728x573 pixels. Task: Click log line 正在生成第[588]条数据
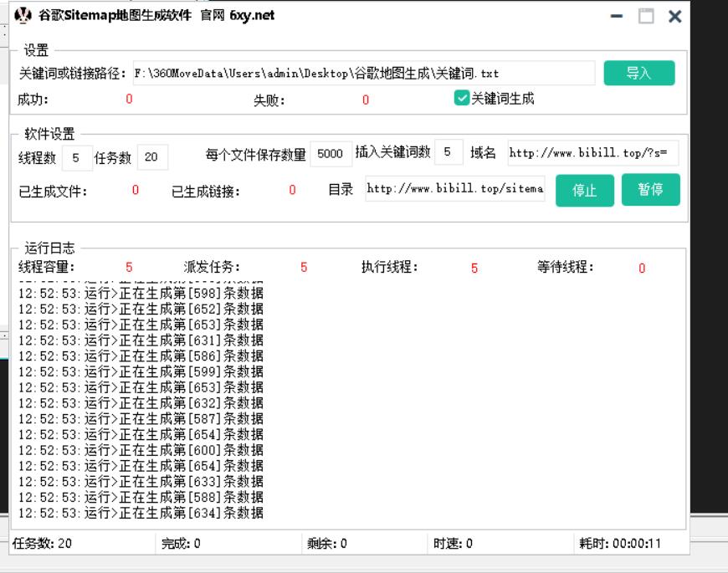pos(141,497)
